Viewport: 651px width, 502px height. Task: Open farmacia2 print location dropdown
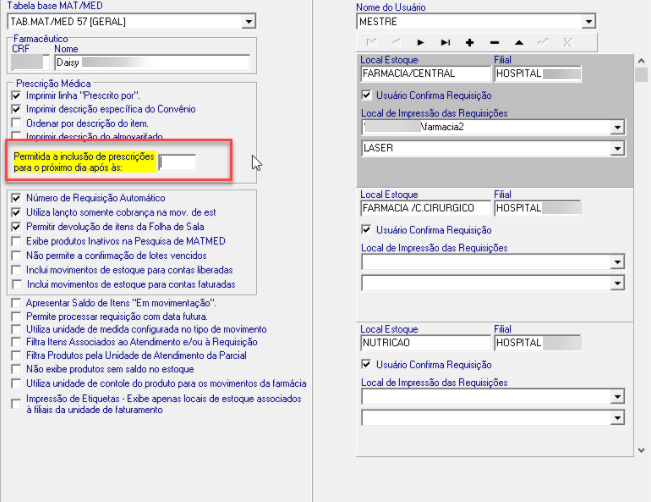617,127
